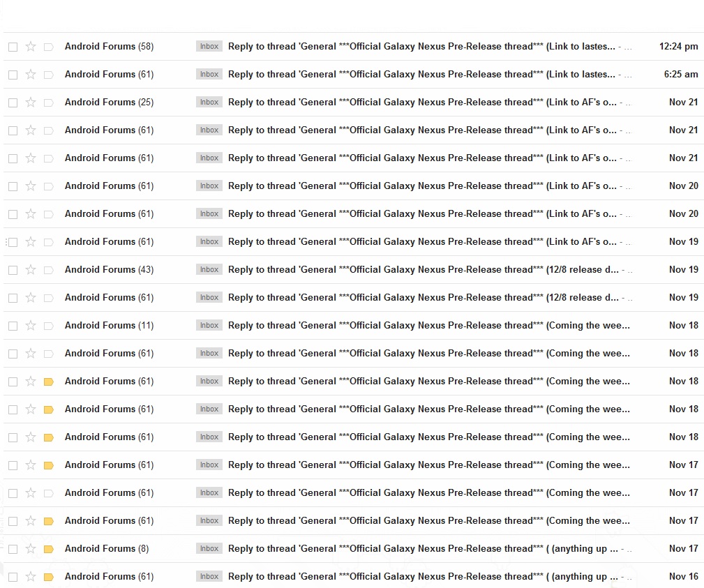Click empty importance marker on Nov 18 (61) message
704x588 pixels.
click(48, 354)
